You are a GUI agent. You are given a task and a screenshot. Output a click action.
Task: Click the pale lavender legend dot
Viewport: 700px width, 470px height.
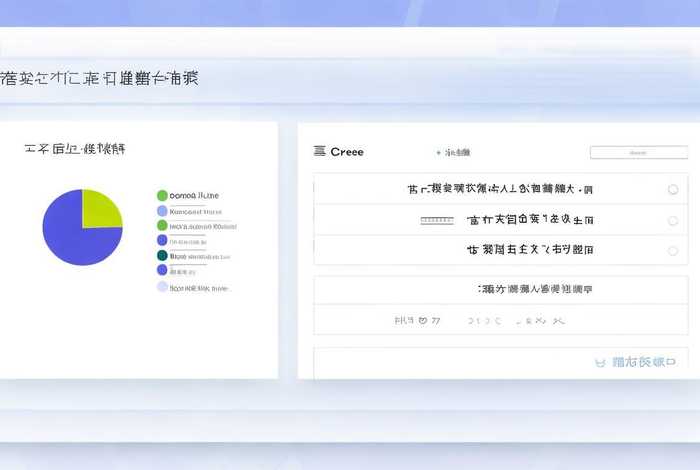coord(162,287)
